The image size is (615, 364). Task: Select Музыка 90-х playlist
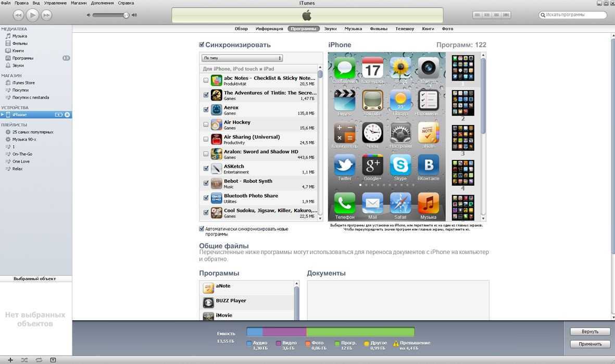click(x=24, y=139)
